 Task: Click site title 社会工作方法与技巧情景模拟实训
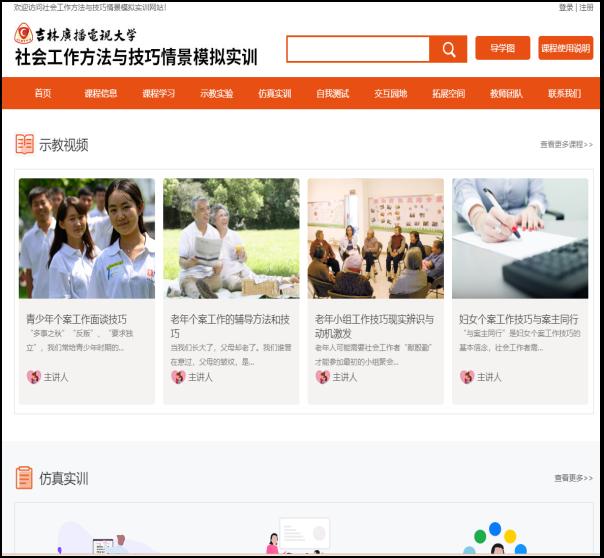click(136, 57)
